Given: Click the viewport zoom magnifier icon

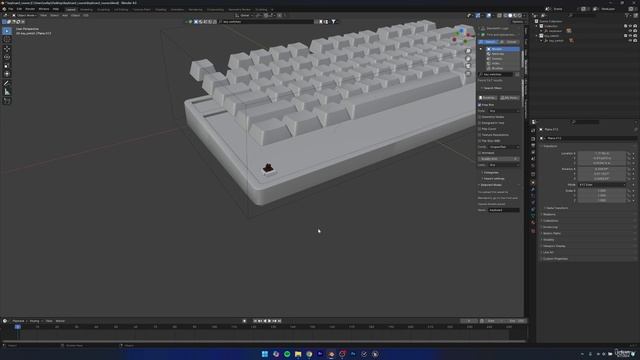Looking at the screenshot, I should click(x=468, y=51).
